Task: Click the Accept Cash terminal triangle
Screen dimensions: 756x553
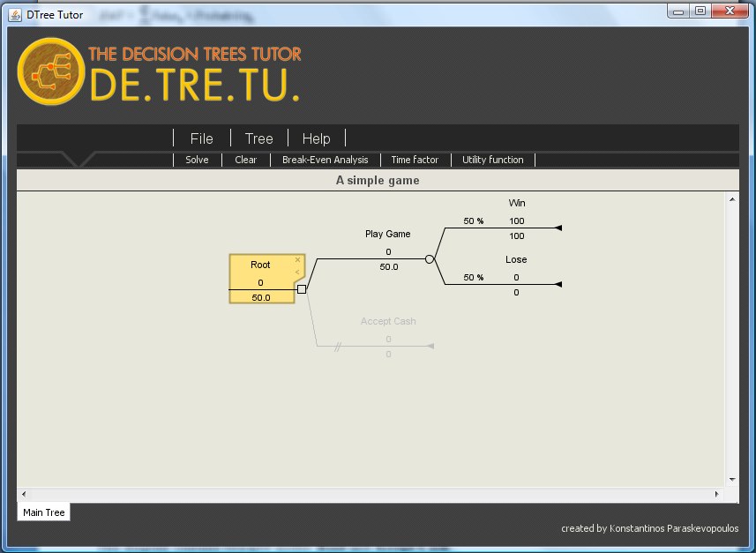Action: point(430,346)
